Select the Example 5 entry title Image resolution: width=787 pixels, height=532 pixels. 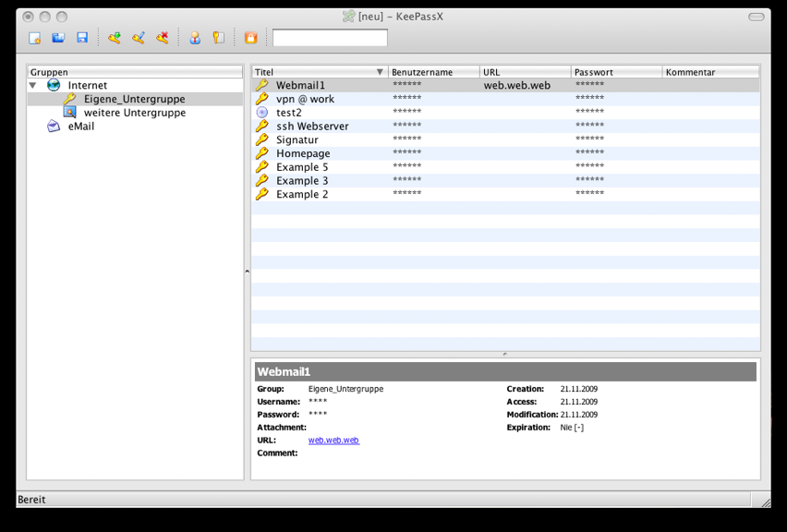(x=302, y=166)
